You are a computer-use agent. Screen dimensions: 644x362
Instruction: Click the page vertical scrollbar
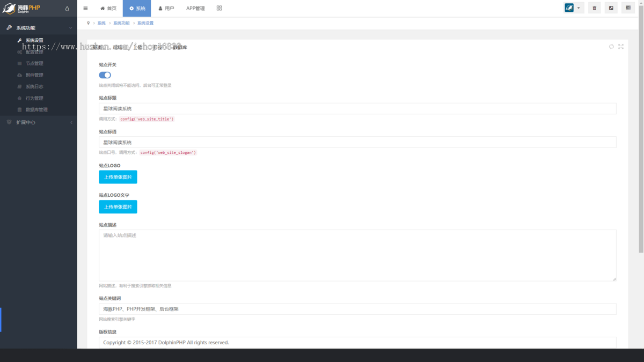[641, 129]
